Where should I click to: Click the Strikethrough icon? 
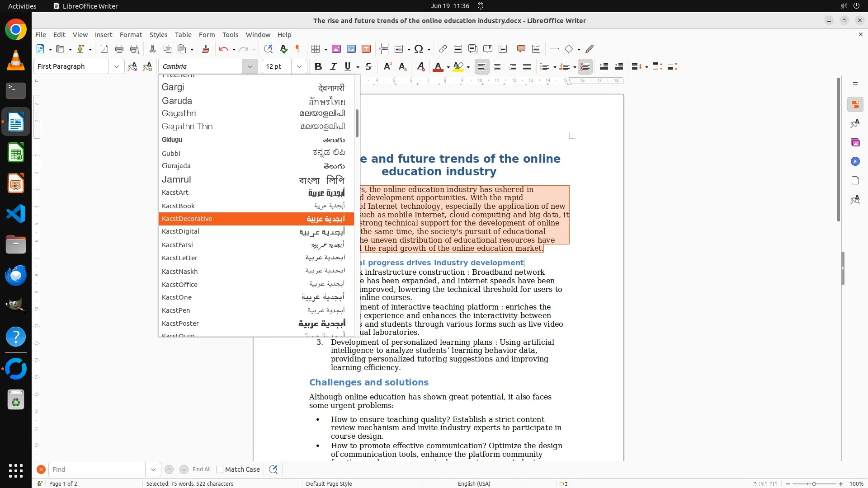(x=368, y=66)
